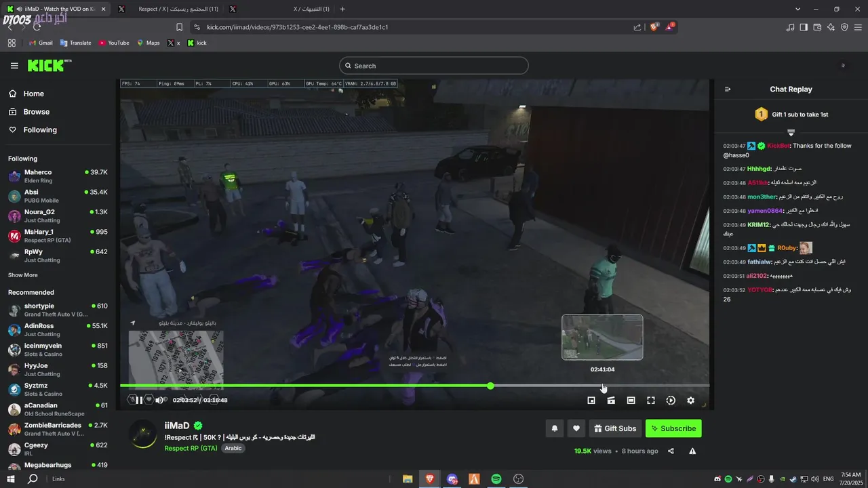This screenshot has width=868, height=488.
Task: Open playback speed control
Action: tap(671, 401)
